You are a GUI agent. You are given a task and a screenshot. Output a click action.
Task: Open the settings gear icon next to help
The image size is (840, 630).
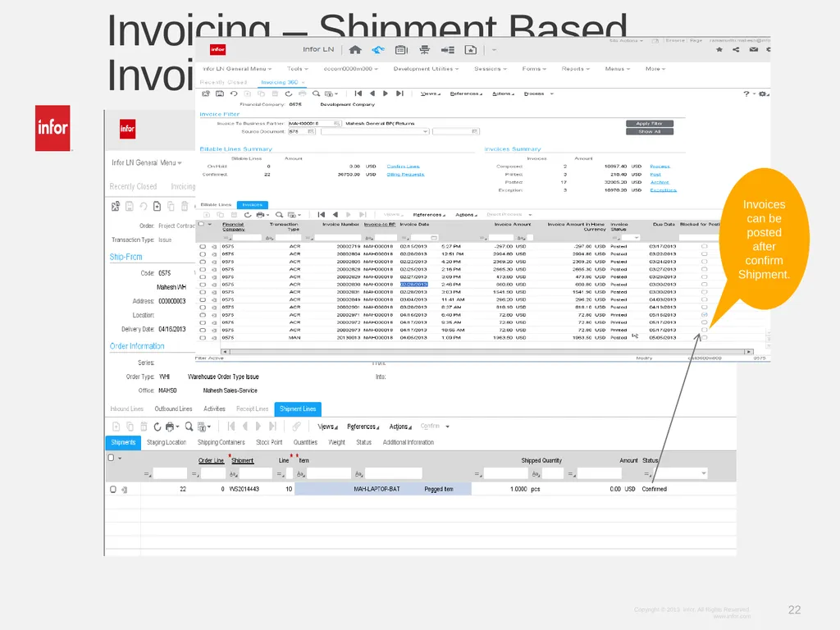tap(762, 94)
